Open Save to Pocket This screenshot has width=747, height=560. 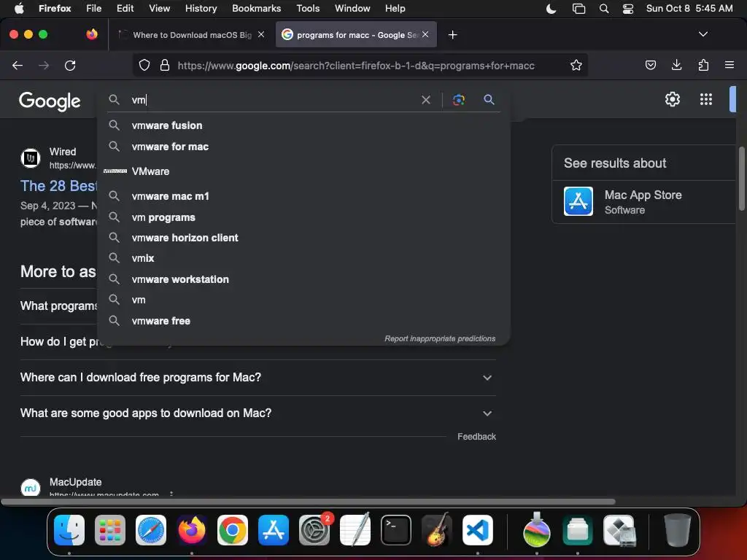point(650,65)
